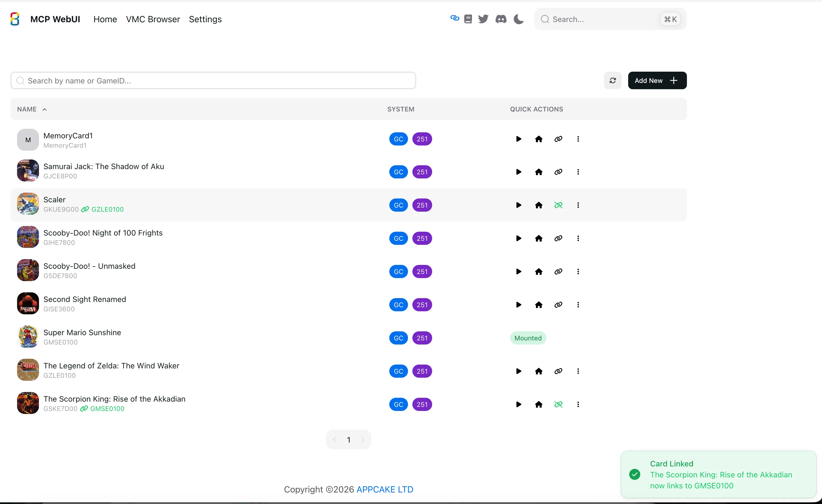
Task: Open the Twitter icon in header
Action: pyautogui.click(x=483, y=19)
